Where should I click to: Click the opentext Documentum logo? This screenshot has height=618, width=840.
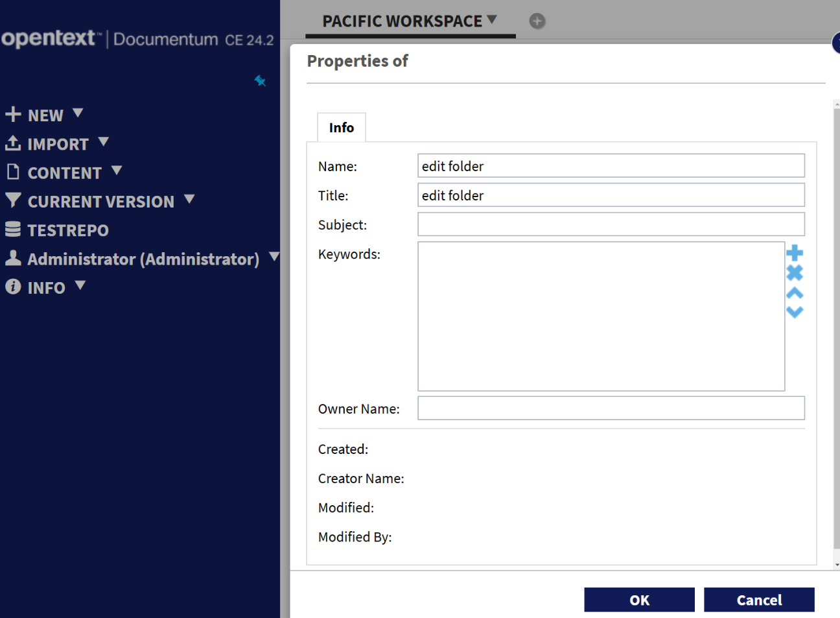pos(137,38)
